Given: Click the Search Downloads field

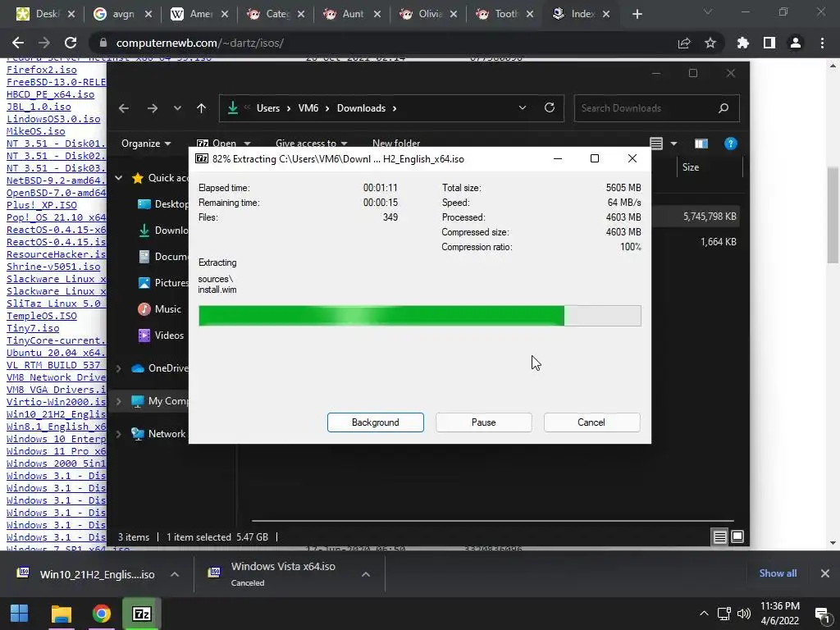Looking at the screenshot, I should point(656,108).
